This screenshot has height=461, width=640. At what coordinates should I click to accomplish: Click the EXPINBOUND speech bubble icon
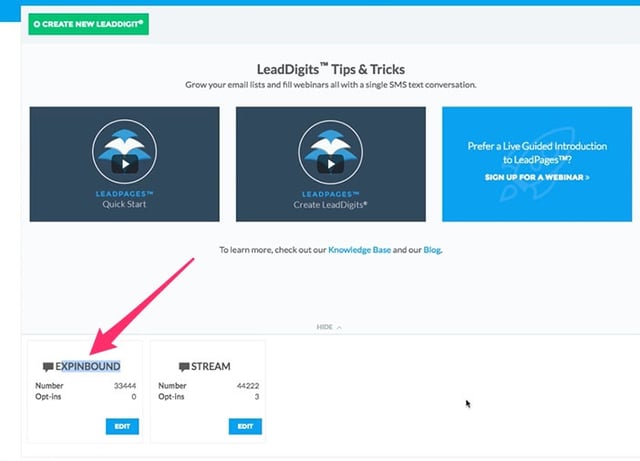48,367
